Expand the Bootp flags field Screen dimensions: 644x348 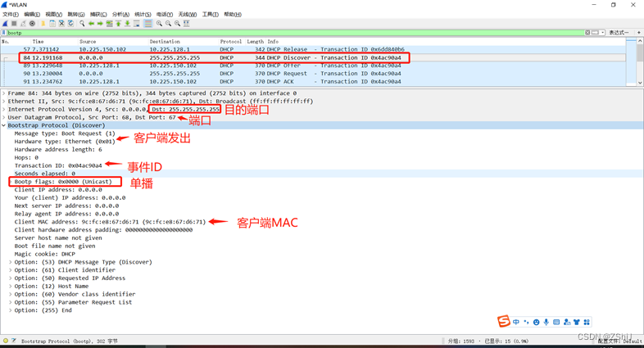11,182
